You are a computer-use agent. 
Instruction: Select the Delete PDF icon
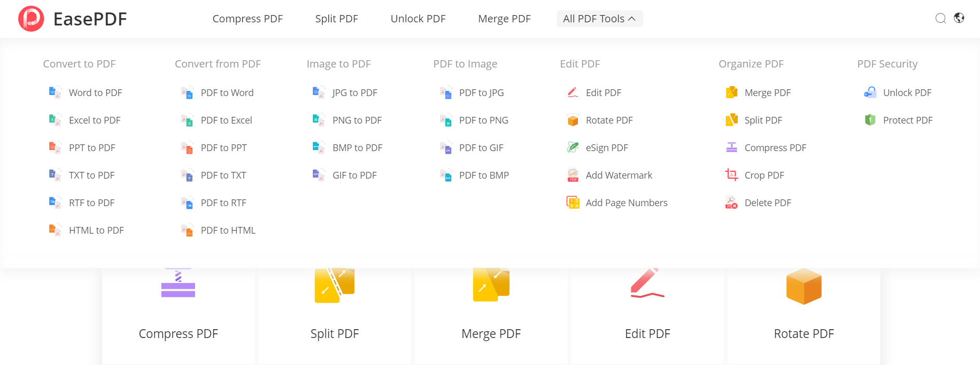point(731,203)
